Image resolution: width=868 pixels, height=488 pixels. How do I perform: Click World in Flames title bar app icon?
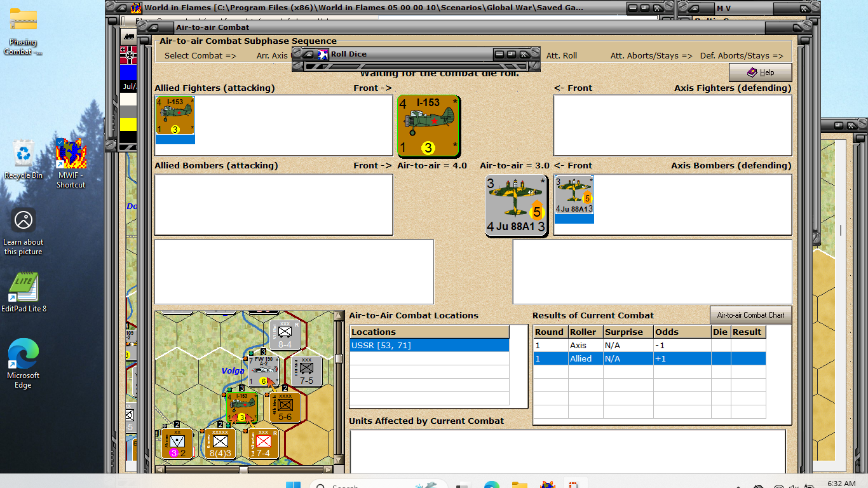coord(136,8)
